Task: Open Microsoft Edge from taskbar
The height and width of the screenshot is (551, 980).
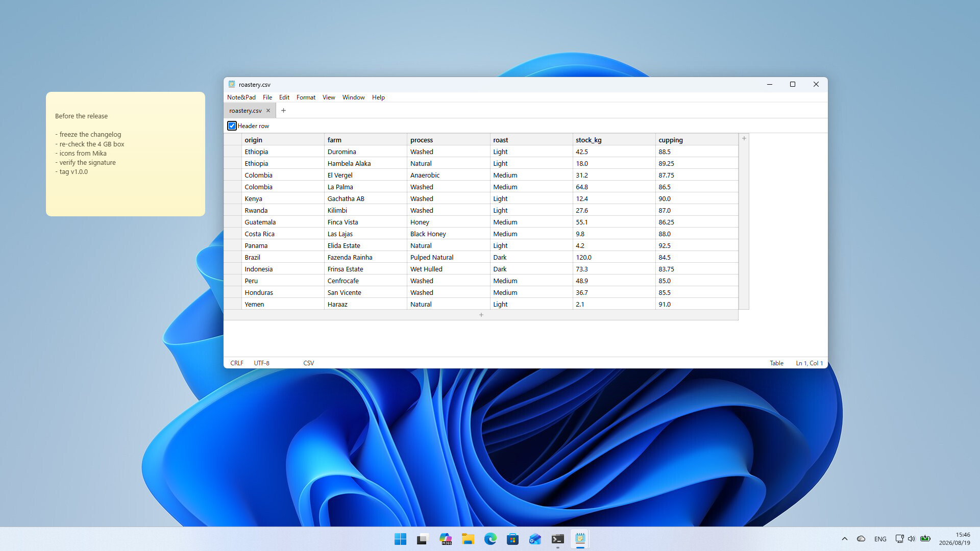Action: [491, 539]
